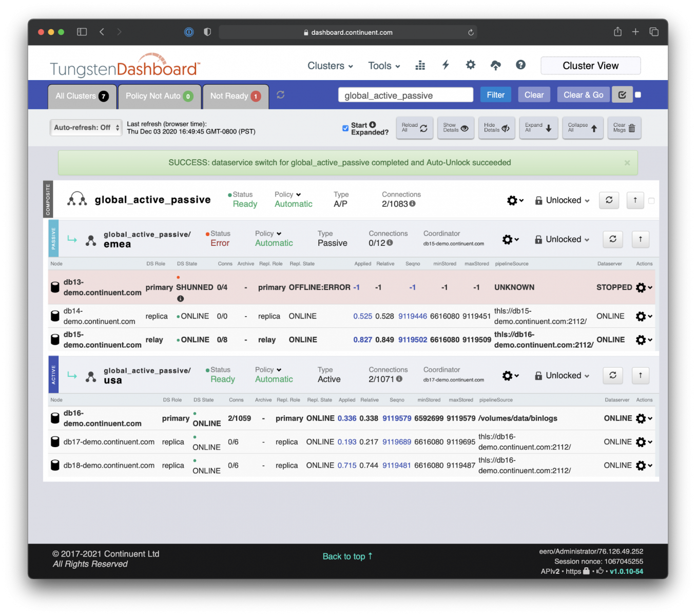Click TungstenDashboard logo
Viewport: 696px width, 616px height.
(x=125, y=66)
